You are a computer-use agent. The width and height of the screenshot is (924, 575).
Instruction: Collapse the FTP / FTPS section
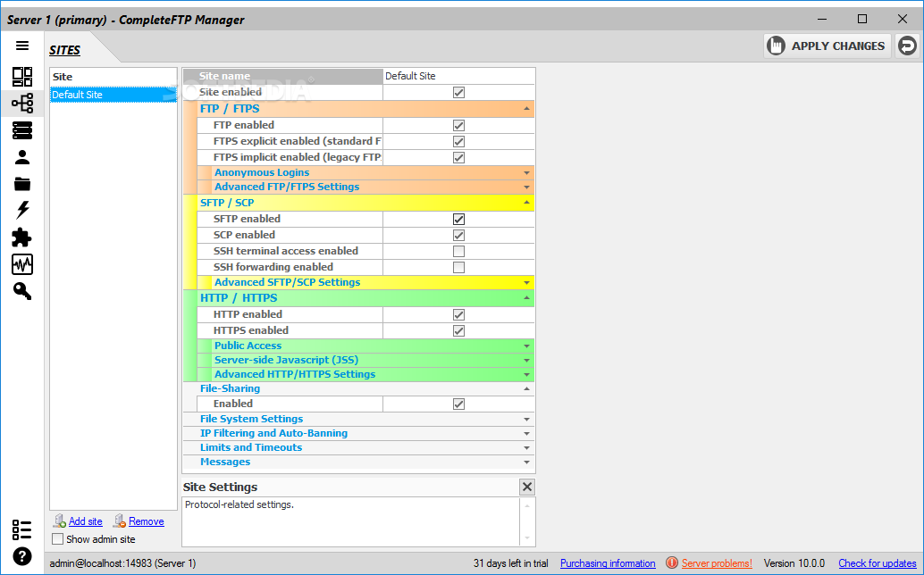pos(526,109)
